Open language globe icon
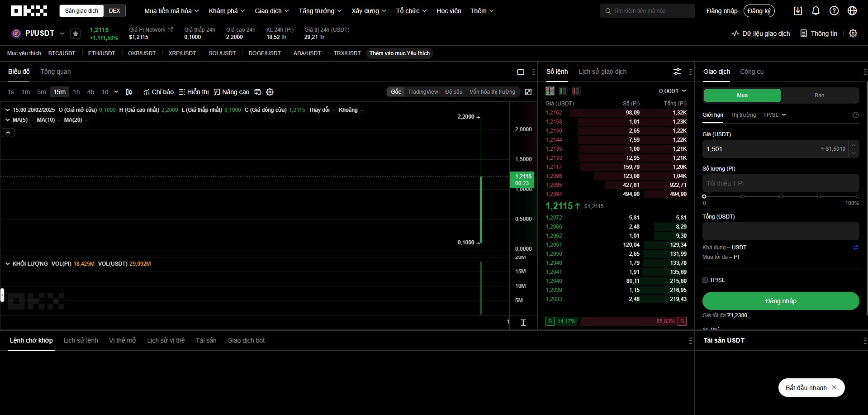Viewport: 868px width, 415px height. 852,11
